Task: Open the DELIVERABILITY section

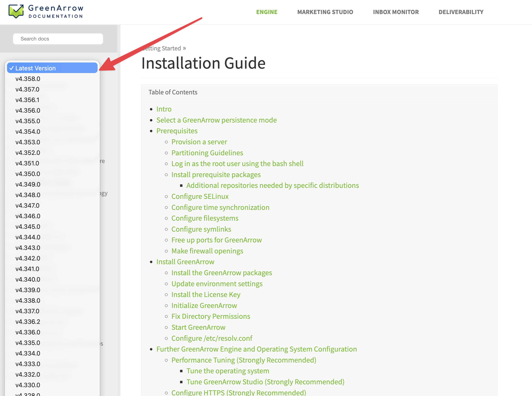Action: coord(461,12)
